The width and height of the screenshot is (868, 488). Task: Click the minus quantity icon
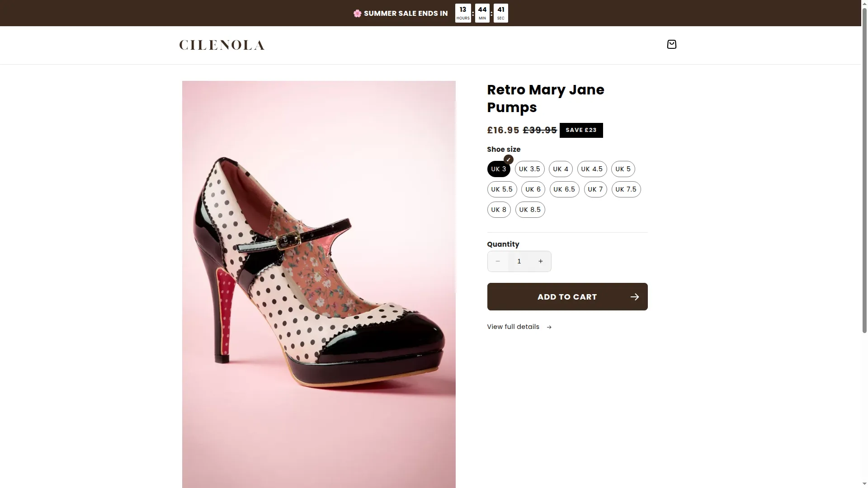click(498, 261)
